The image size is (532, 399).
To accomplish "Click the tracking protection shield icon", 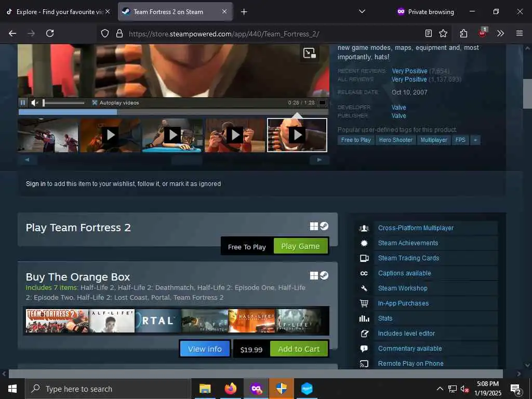I will pos(105,33).
